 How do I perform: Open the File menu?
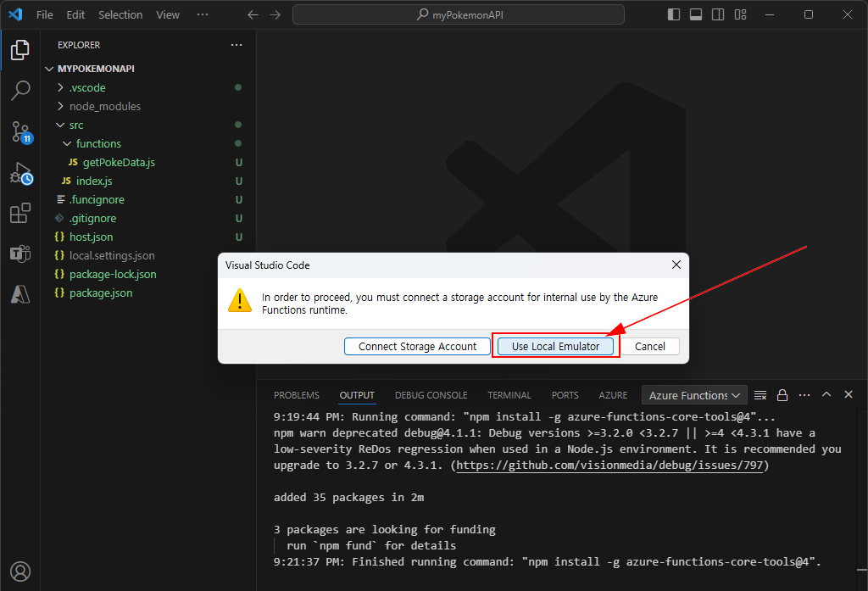tap(45, 15)
